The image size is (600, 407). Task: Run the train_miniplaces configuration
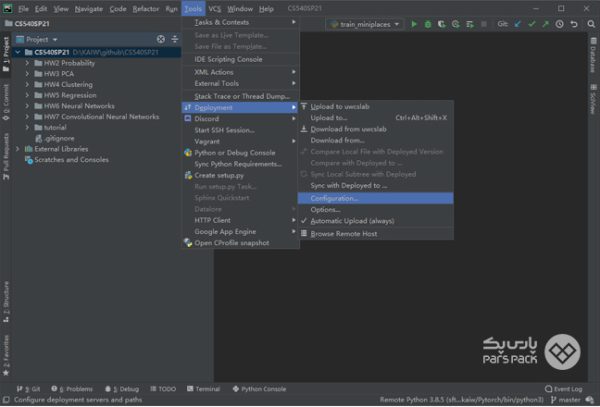click(414, 24)
